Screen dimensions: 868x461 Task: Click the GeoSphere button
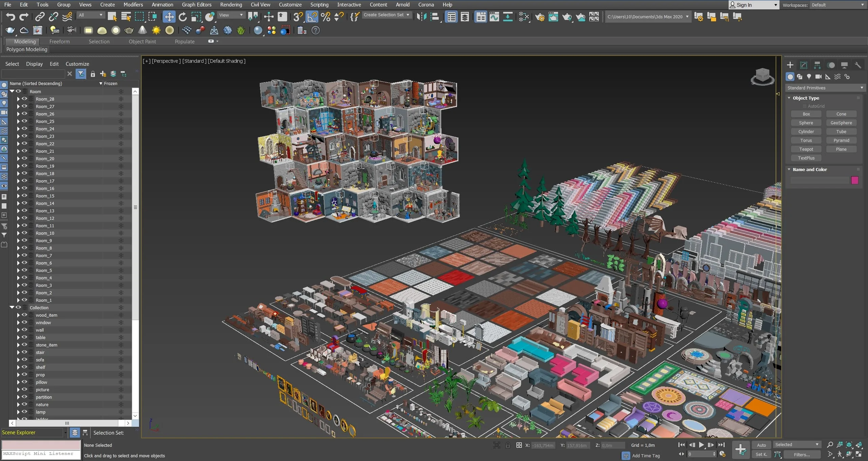[841, 123]
